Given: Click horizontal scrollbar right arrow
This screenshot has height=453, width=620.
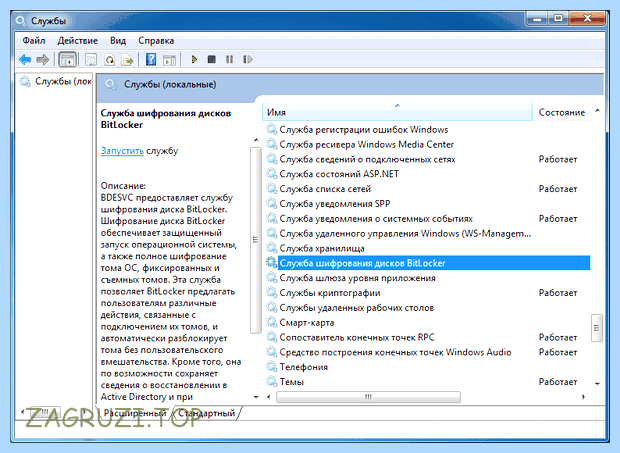Looking at the screenshot, I should pos(583,397).
